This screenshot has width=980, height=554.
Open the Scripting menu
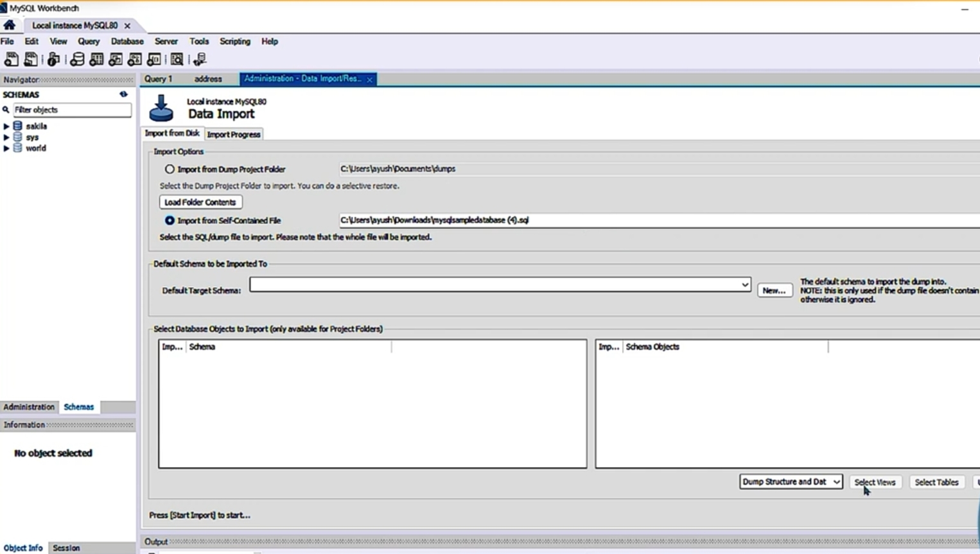point(235,41)
